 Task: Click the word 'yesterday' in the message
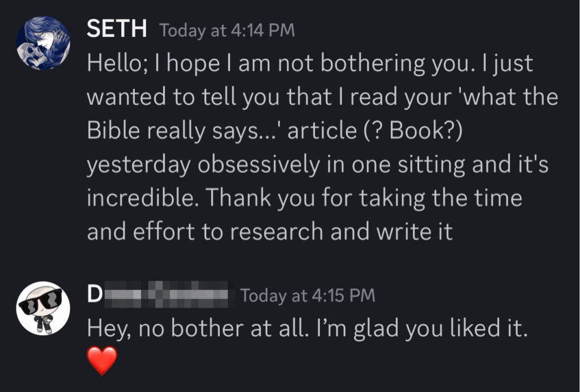point(138,165)
